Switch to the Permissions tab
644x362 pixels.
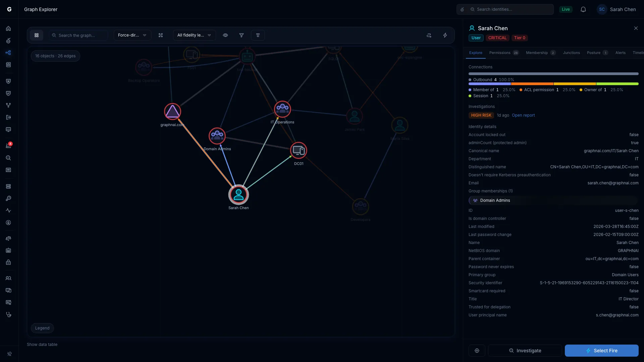504,53
